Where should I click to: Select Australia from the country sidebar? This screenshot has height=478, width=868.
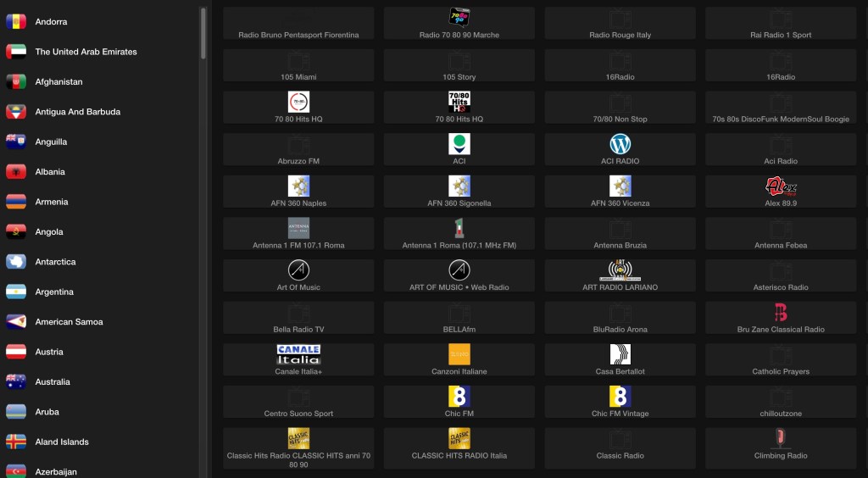52,382
